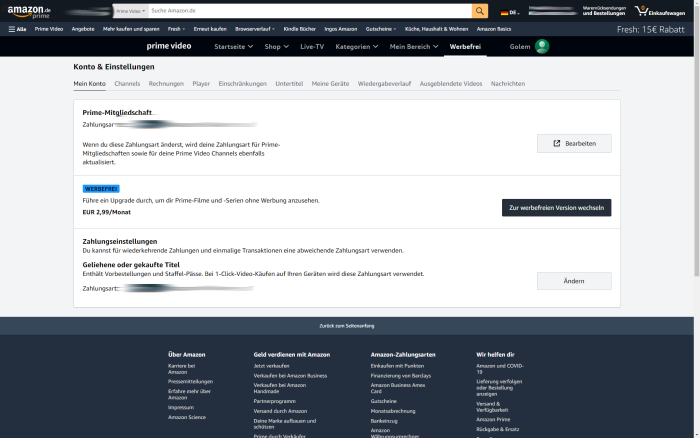Open Versand & Verfügbarkeit footer link
700x438 pixels.
pyautogui.click(x=492, y=407)
